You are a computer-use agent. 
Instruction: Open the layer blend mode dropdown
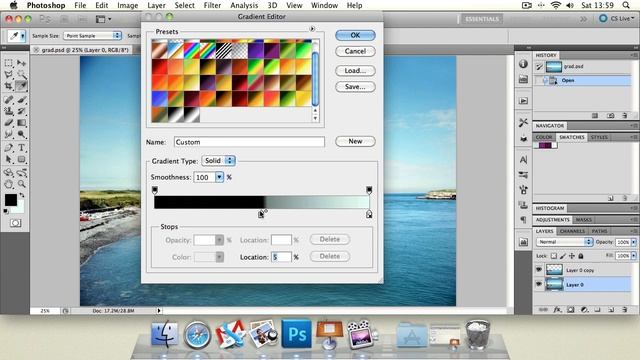click(564, 242)
